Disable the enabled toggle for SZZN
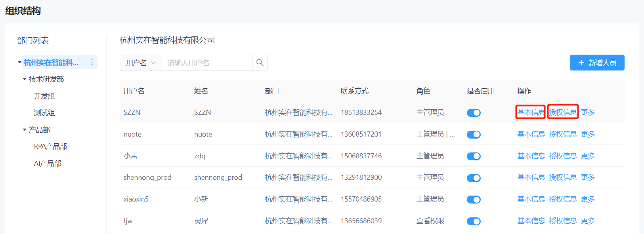 pyautogui.click(x=474, y=113)
